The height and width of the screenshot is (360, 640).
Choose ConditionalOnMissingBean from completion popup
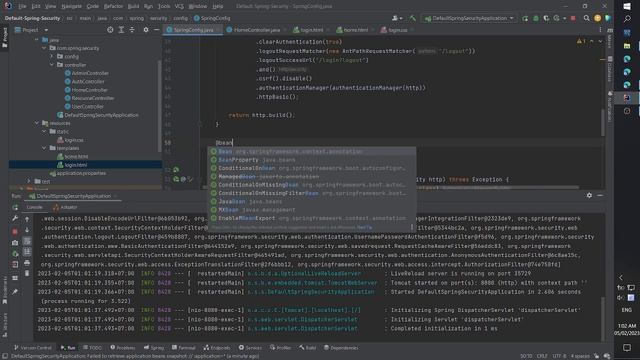(312, 185)
